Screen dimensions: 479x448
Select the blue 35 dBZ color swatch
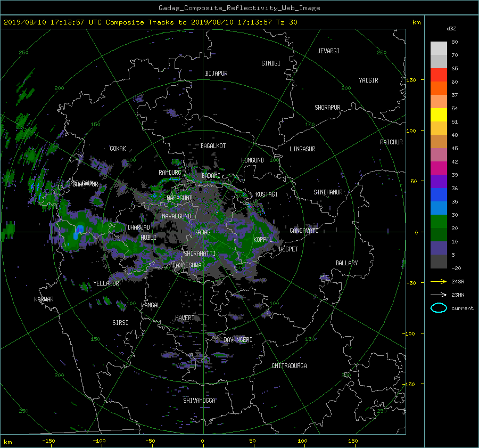tap(439, 194)
